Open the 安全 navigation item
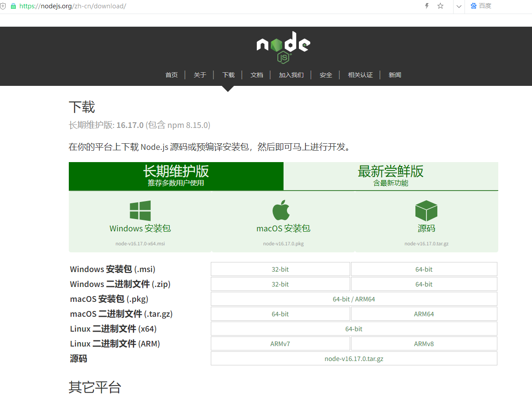This screenshot has height=407, width=532. pos(326,75)
